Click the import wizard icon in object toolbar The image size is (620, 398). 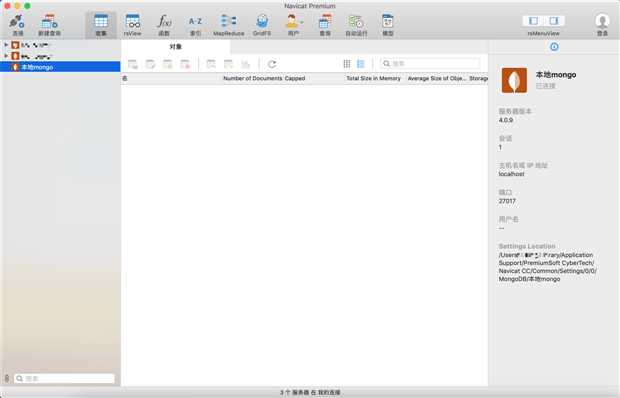pos(211,64)
